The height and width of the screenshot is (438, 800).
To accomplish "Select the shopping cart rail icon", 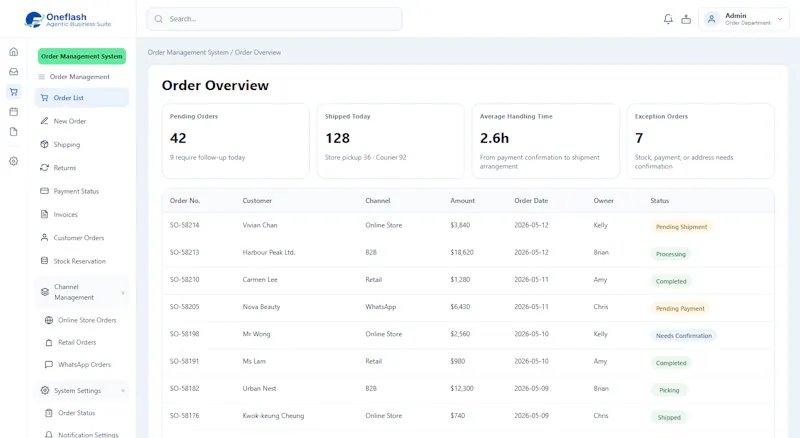I will (x=14, y=92).
